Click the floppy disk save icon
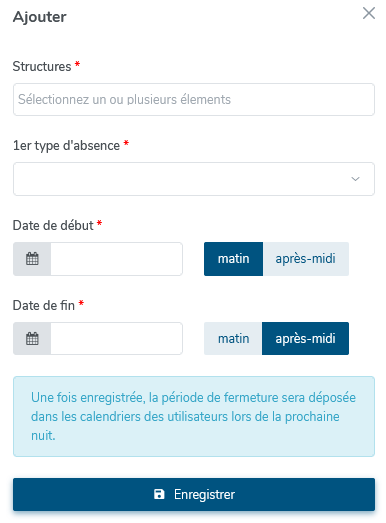The height and width of the screenshot is (523, 386). click(x=159, y=494)
